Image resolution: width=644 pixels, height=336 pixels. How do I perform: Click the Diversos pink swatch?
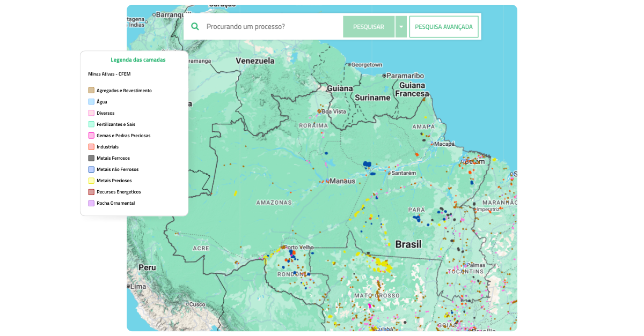91,113
